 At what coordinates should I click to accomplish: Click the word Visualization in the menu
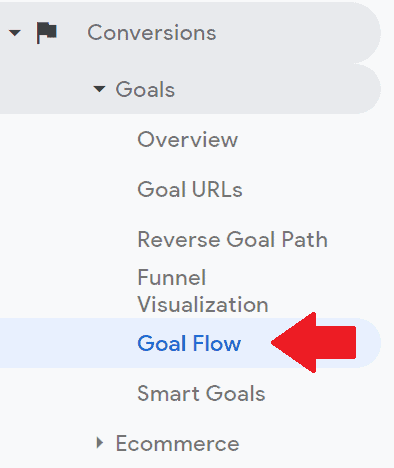203,304
